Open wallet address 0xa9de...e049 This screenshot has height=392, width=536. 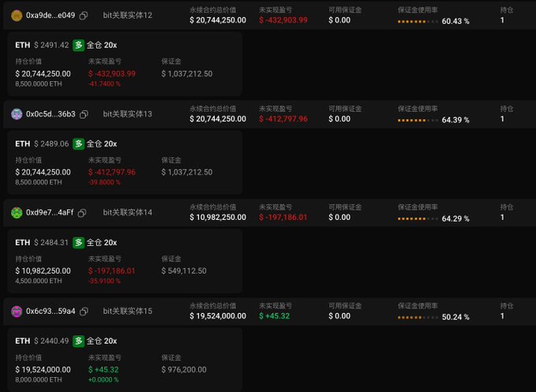[51, 15]
